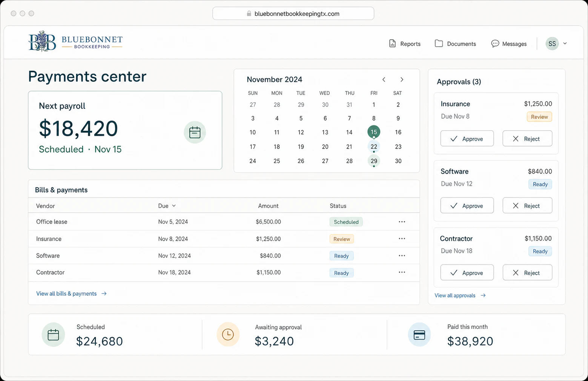
Task: Go to next month in calendar
Action: (402, 79)
